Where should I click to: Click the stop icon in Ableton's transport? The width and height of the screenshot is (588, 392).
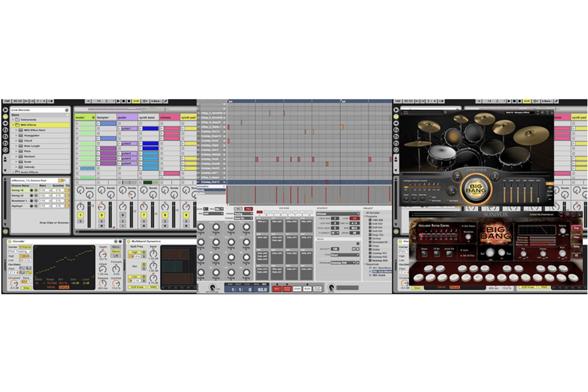tap(124, 101)
